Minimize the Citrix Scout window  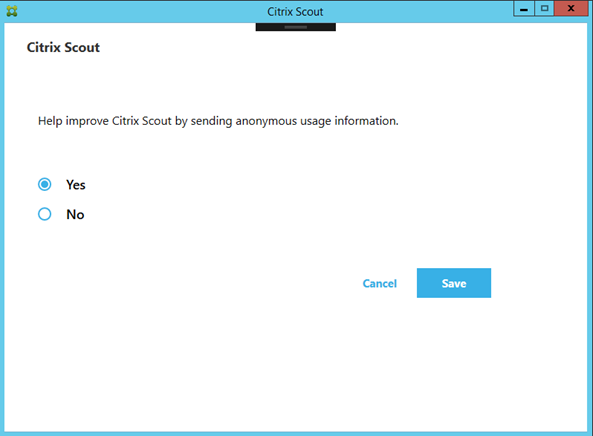524,9
